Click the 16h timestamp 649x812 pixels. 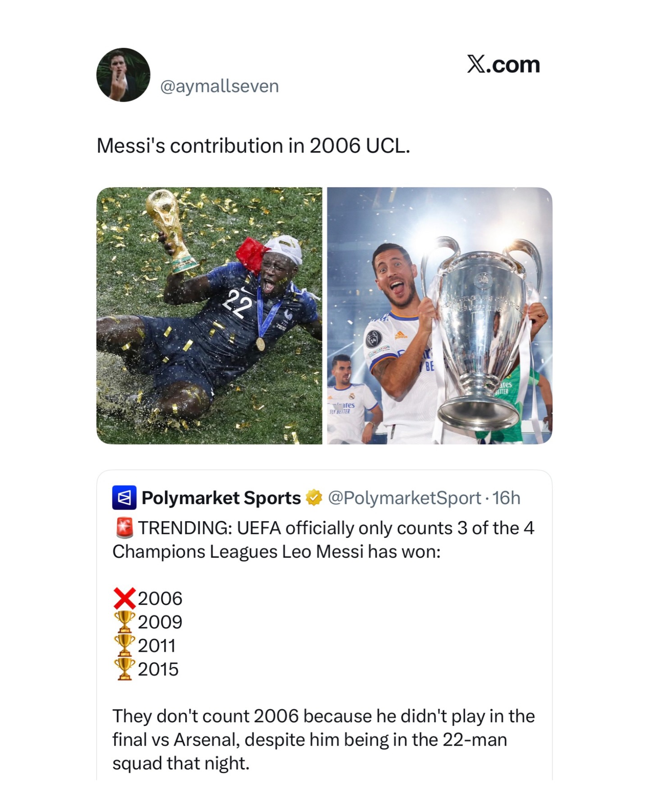coord(506,498)
